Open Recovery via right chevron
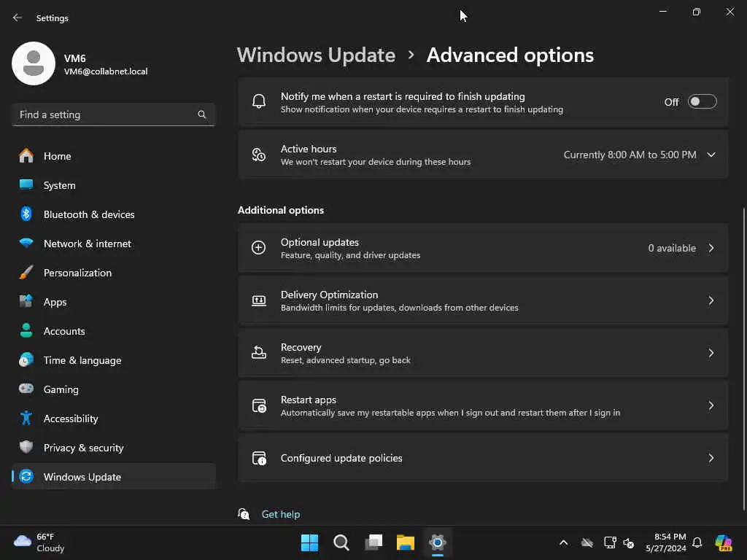The image size is (747, 560). (x=711, y=353)
